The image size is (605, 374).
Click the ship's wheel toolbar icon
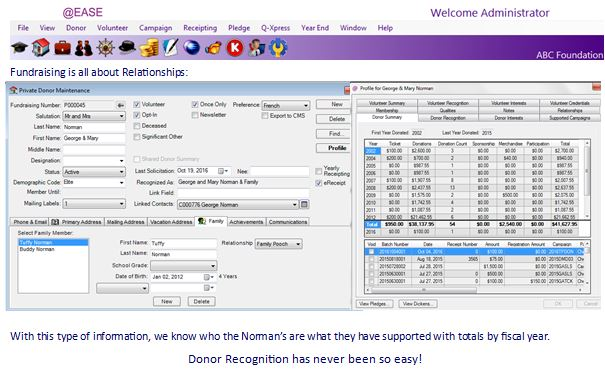[105, 48]
